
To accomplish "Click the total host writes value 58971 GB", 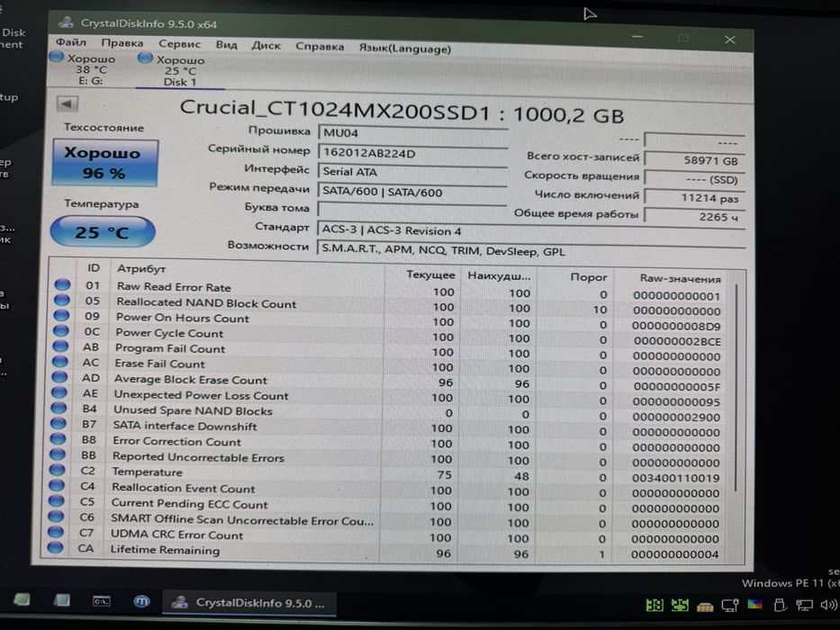I will click(x=694, y=159).
